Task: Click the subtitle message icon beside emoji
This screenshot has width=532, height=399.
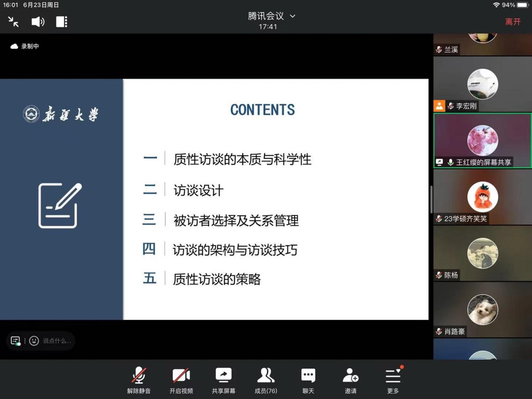Action: click(x=16, y=341)
